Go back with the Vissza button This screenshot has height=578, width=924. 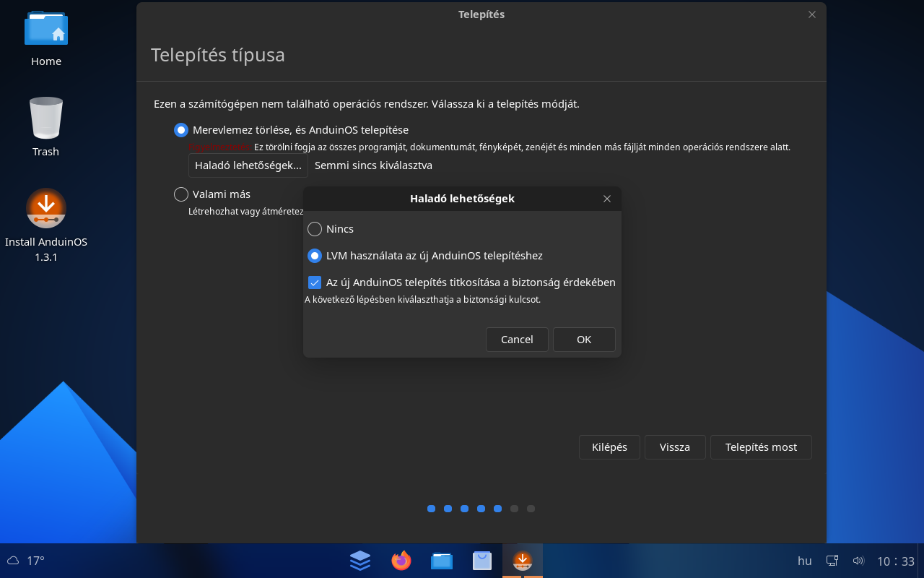[x=675, y=447]
